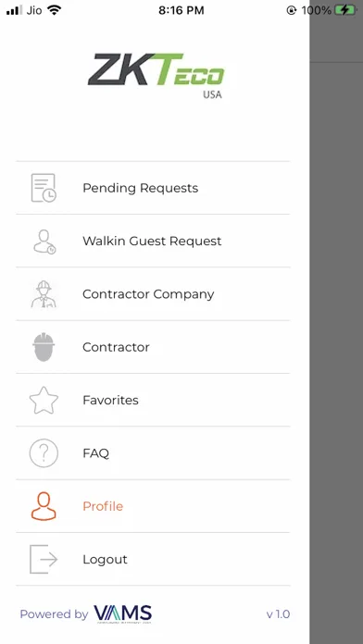Tap the Contractor Company worker icon

click(44, 293)
